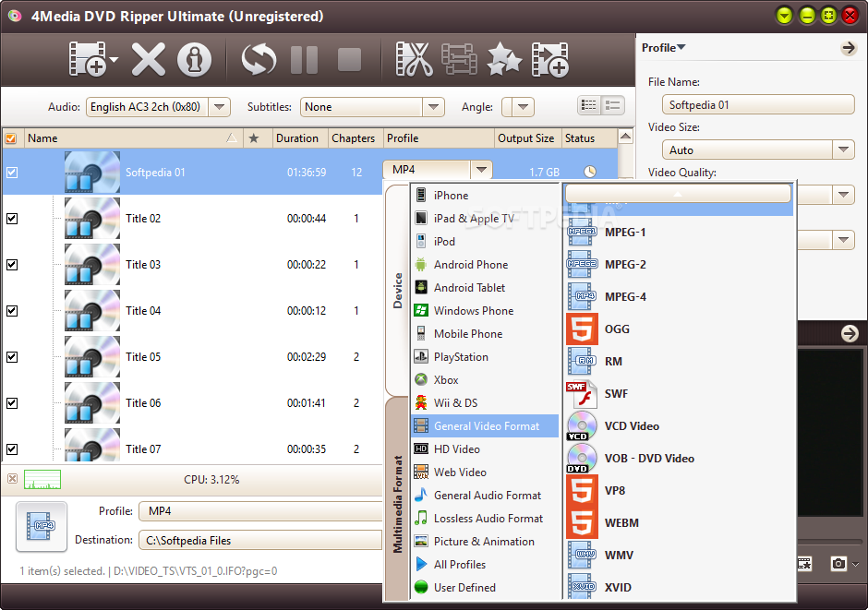Open the Subtitles dropdown
This screenshot has width=868, height=610.
tap(433, 107)
